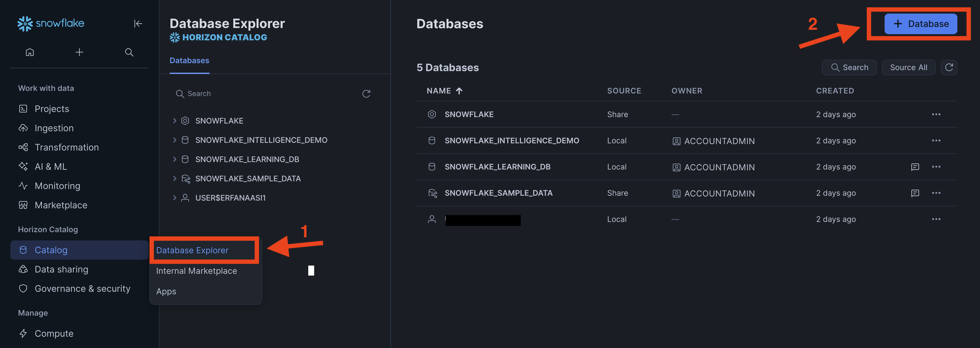Open the create new plus icon
This screenshot has height=348, width=980.
[79, 52]
